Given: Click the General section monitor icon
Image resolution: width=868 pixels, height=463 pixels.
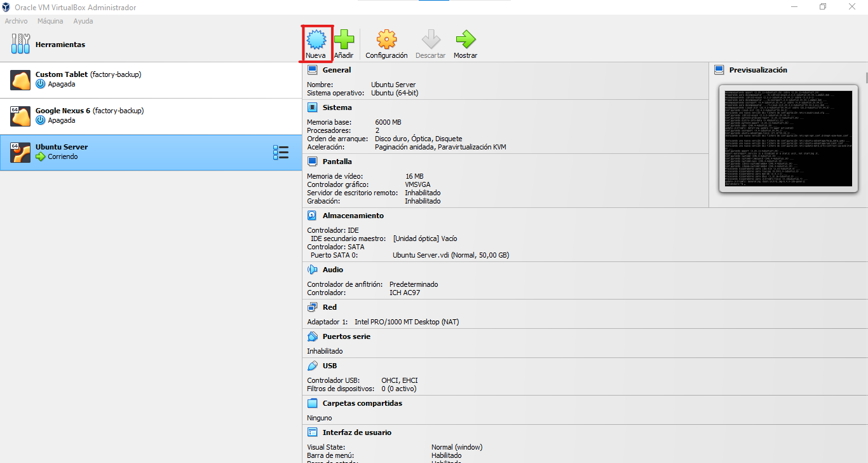Looking at the screenshot, I should point(312,70).
